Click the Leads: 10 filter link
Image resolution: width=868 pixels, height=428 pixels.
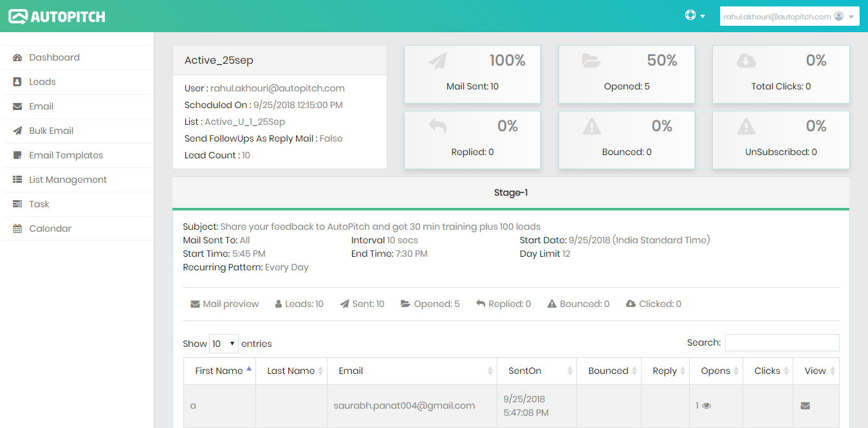point(299,304)
